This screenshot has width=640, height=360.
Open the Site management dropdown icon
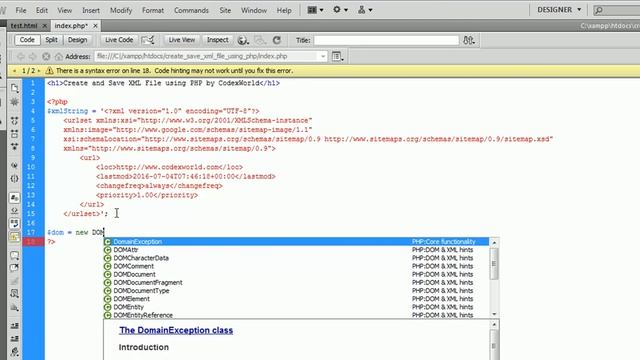pos(365,10)
